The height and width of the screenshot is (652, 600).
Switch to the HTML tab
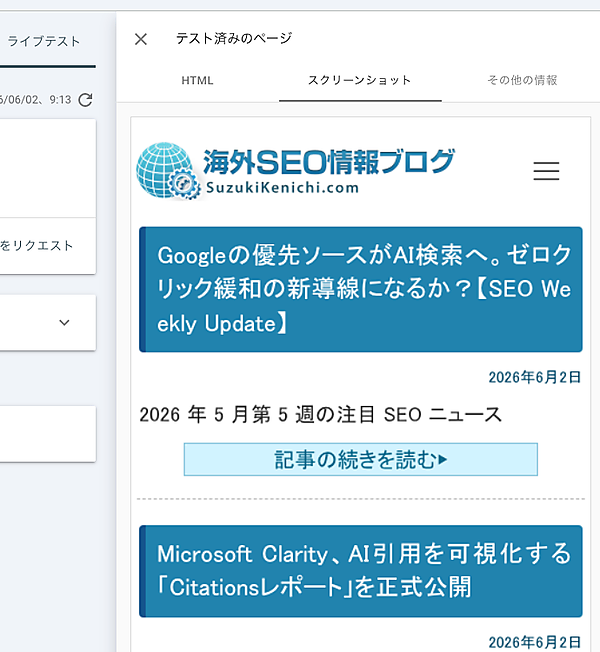coord(198,80)
